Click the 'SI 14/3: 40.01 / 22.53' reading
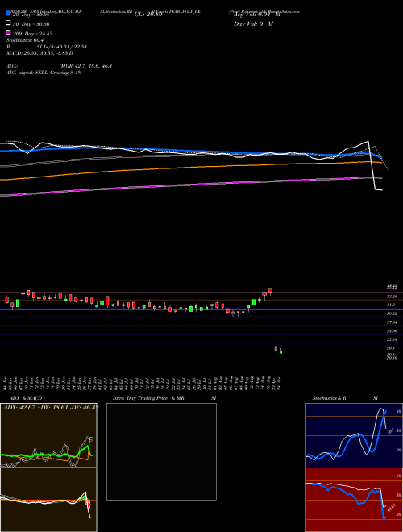Screen dimensions: 403x532 [61, 47]
